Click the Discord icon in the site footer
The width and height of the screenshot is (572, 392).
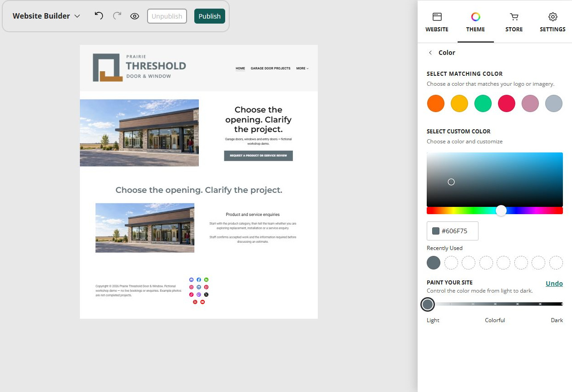pos(191,279)
